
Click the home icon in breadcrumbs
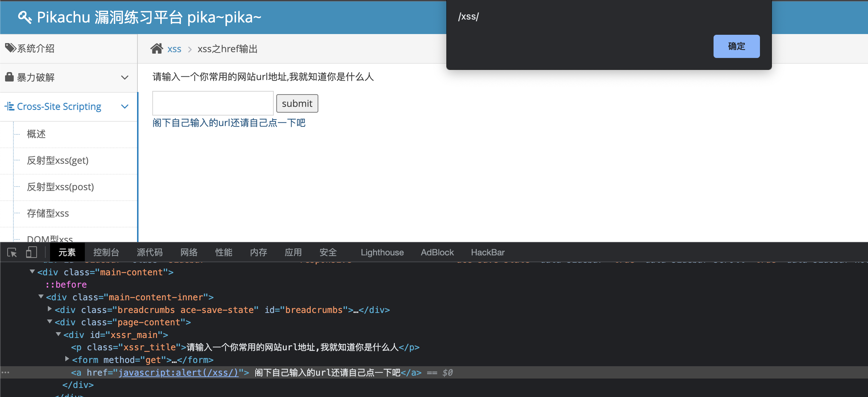click(157, 49)
